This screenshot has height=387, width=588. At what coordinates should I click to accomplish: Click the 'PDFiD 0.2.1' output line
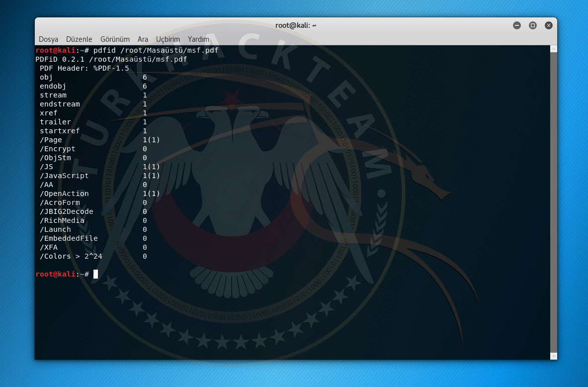tap(111, 59)
